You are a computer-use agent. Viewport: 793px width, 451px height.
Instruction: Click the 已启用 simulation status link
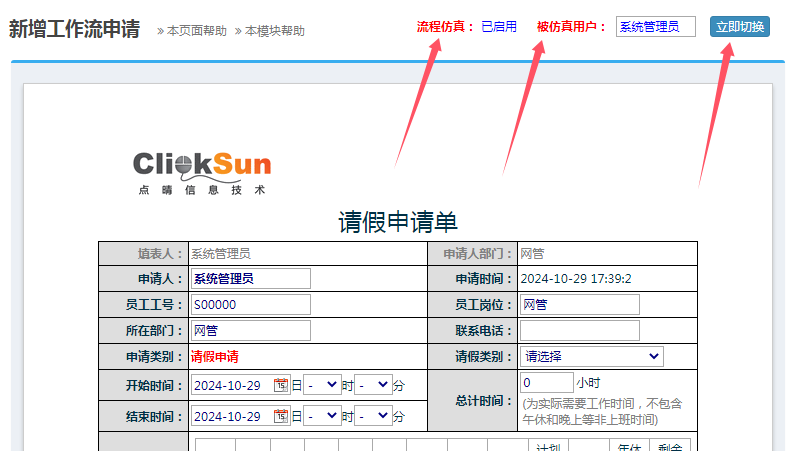499,27
